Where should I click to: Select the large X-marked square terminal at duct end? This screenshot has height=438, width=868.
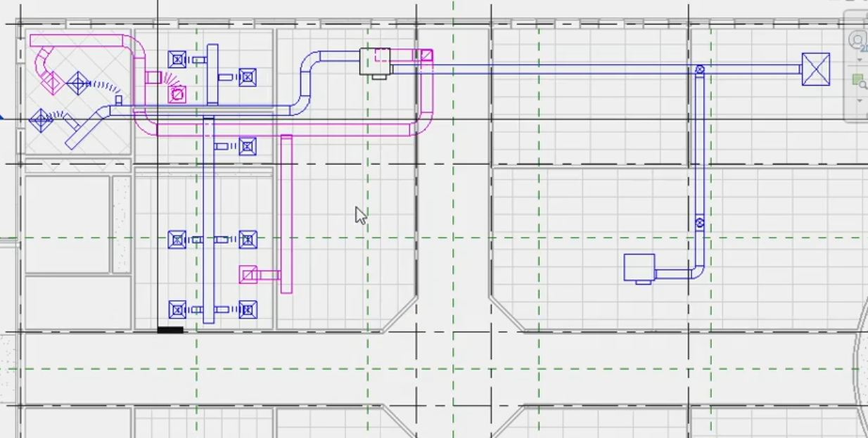815,70
